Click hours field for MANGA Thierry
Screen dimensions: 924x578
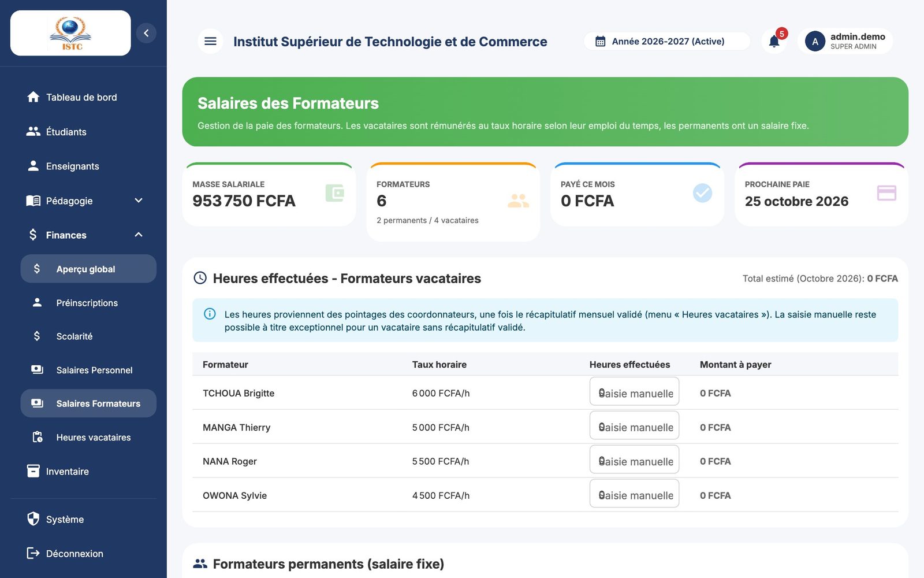(x=634, y=426)
